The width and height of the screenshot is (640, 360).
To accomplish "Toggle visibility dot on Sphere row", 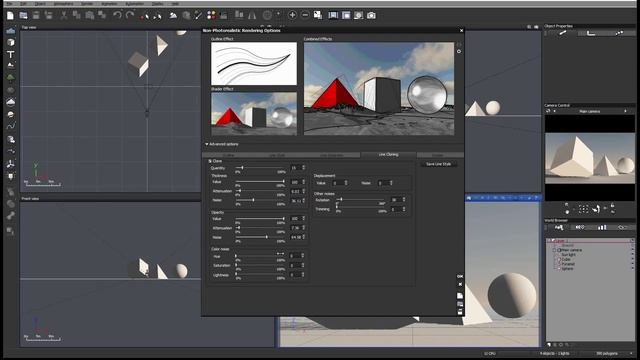I will (633, 269).
